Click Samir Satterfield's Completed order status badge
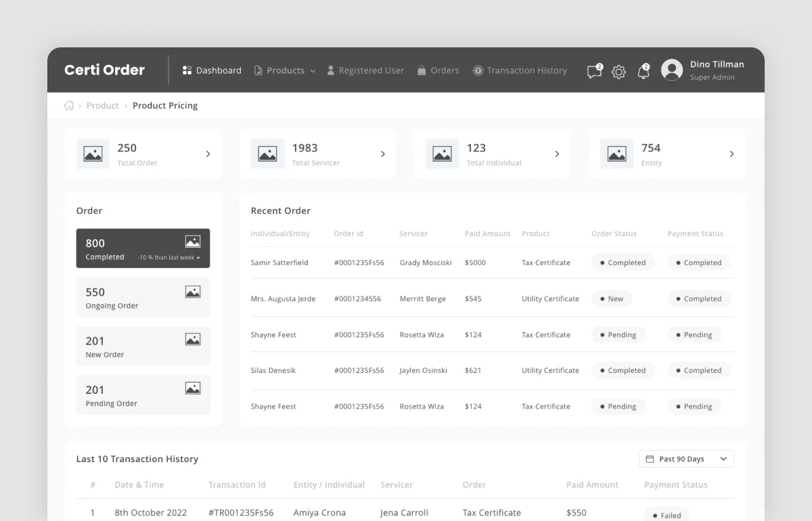 point(623,263)
